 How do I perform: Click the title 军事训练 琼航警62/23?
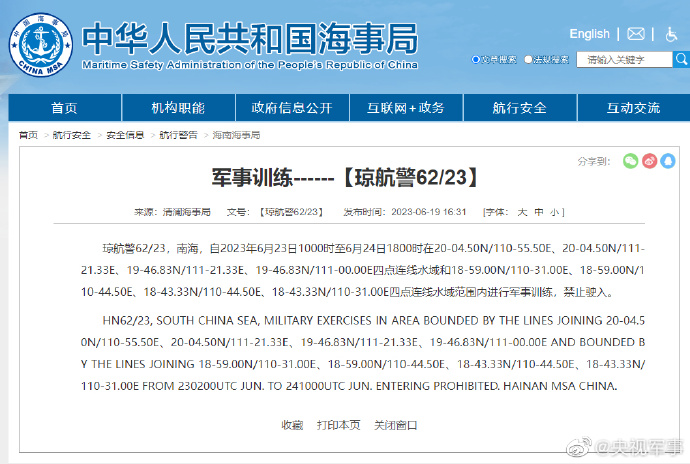point(345,178)
